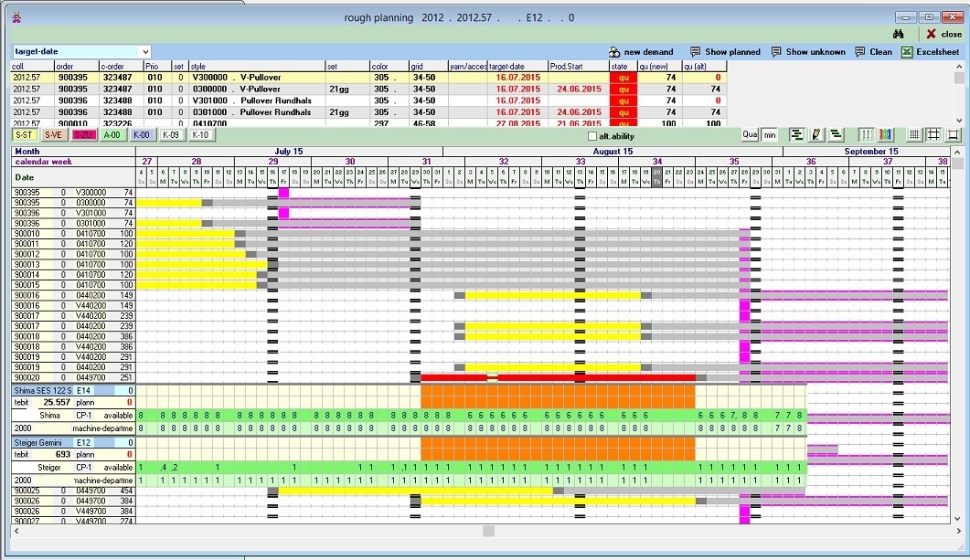Image resolution: width=970 pixels, height=560 pixels.
Task: Click Show planned button
Action: click(725, 52)
